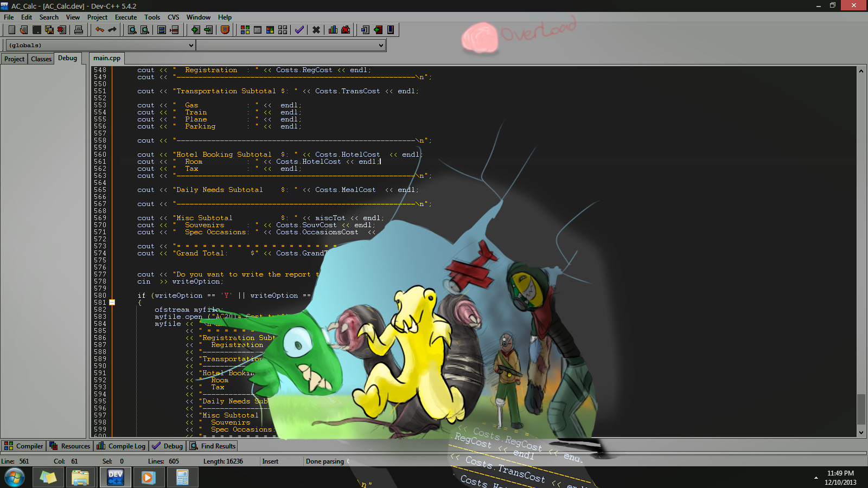
Task: Open the Find Results bottom tab
Action: 213,446
